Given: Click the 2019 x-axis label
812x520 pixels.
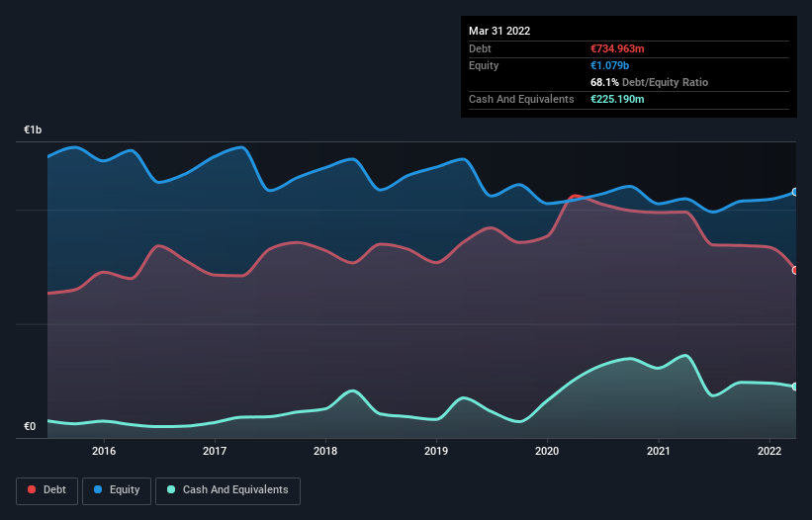Looking at the screenshot, I should [x=436, y=451].
